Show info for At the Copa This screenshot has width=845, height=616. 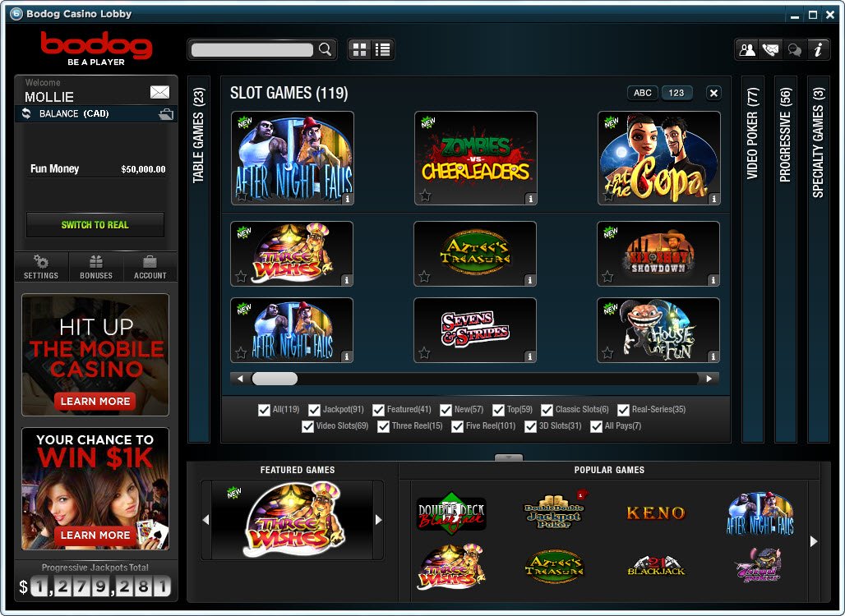tap(713, 199)
